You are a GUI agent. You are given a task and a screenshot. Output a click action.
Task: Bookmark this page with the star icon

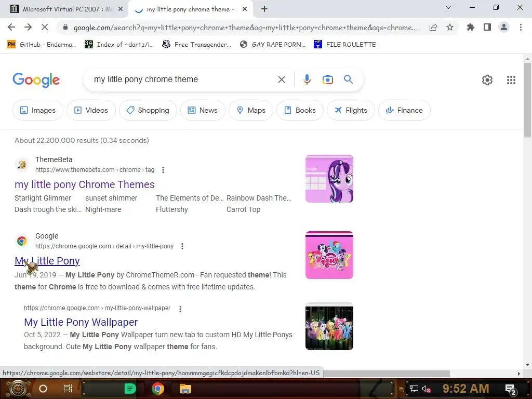450,27
